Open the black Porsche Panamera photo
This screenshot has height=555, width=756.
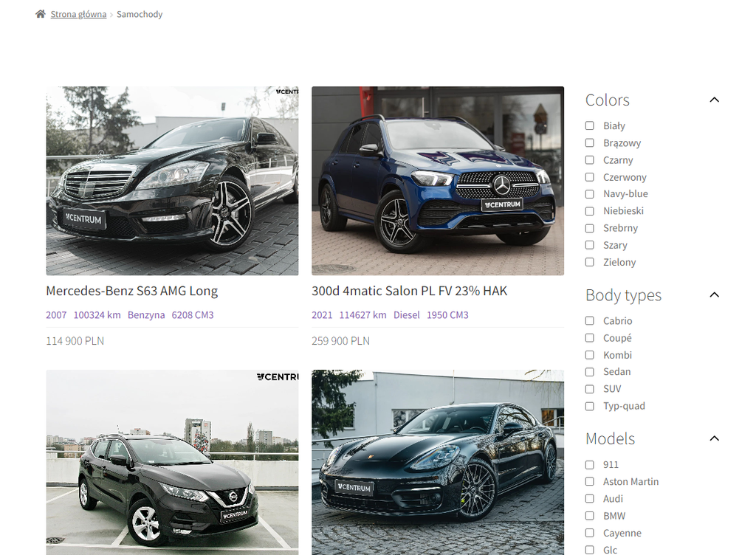[x=438, y=463]
